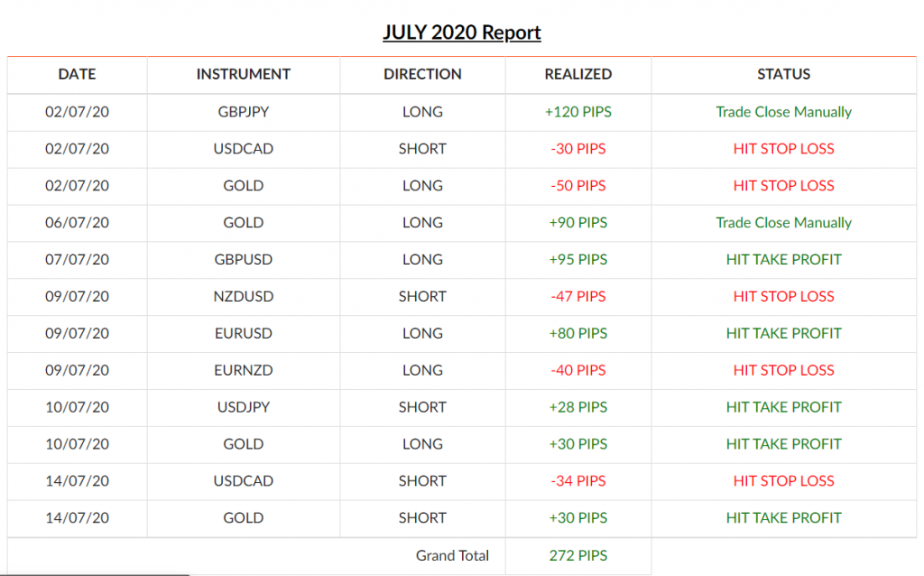
Task: Click the Grand Total label
Action: click(x=453, y=556)
